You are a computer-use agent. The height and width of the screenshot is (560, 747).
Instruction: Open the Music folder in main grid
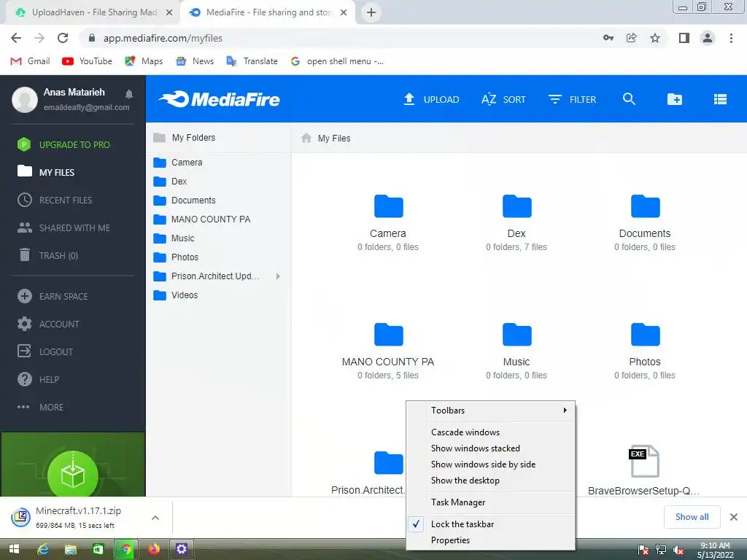(x=516, y=334)
